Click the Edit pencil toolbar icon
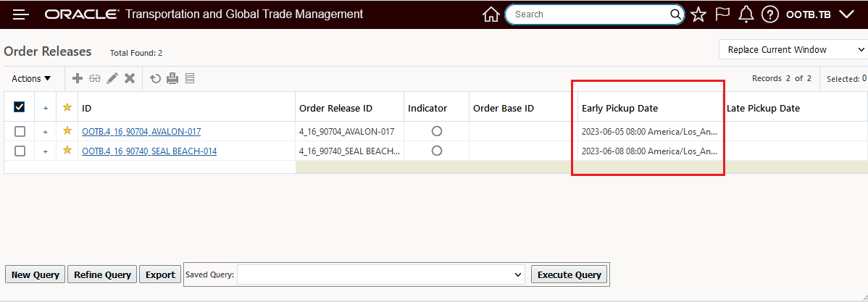Screen dimensions: 868x302 coord(112,78)
